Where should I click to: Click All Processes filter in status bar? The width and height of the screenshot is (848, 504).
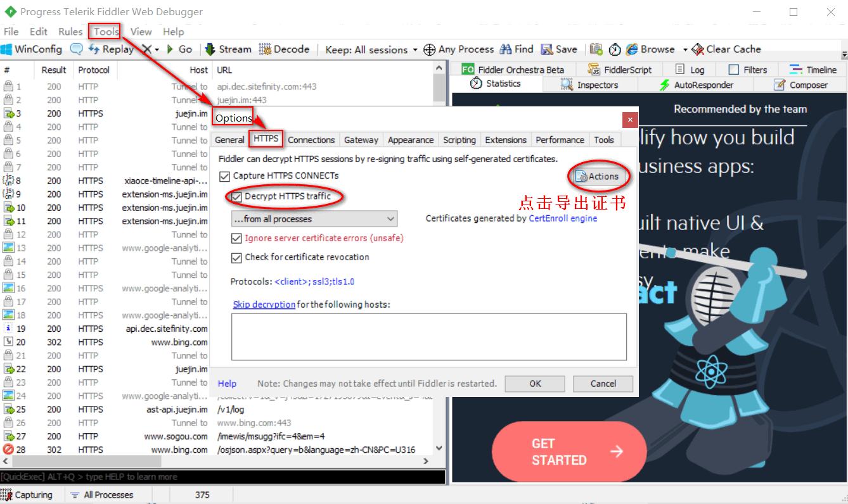pyautogui.click(x=101, y=495)
